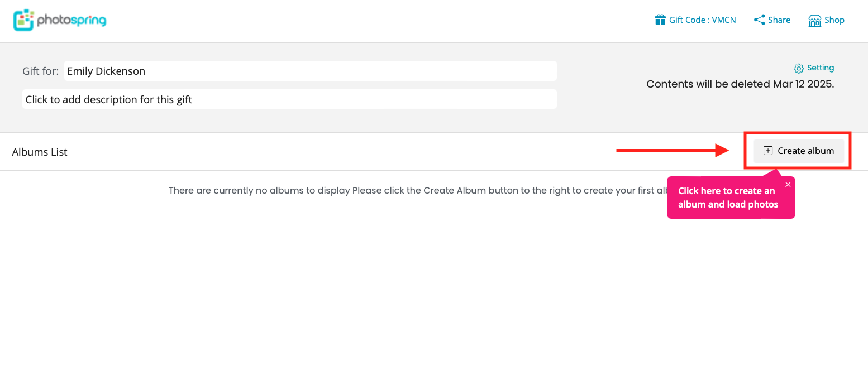Click the Create album button label
The height and width of the screenshot is (390, 868).
[806, 151]
